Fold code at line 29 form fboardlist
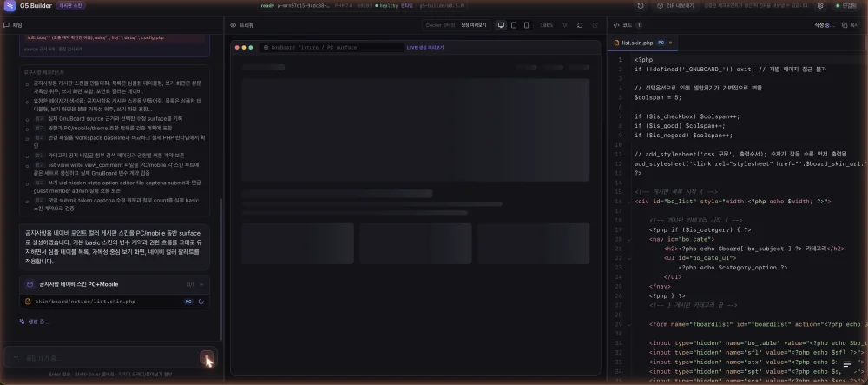 point(629,324)
